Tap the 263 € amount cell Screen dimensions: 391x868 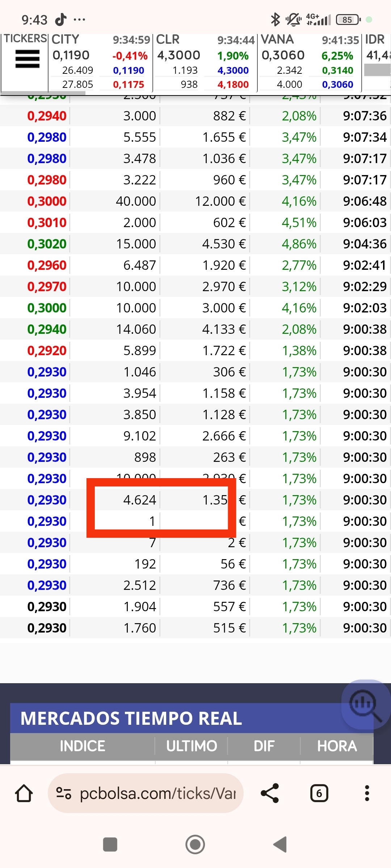coord(230,457)
